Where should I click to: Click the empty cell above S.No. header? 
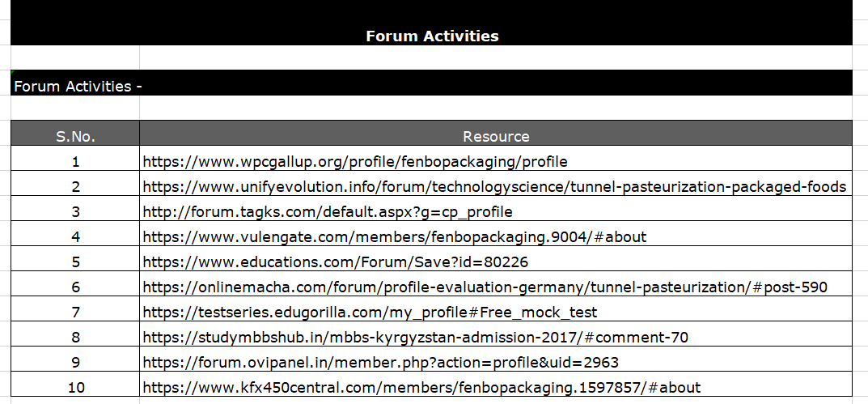(x=75, y=108)
